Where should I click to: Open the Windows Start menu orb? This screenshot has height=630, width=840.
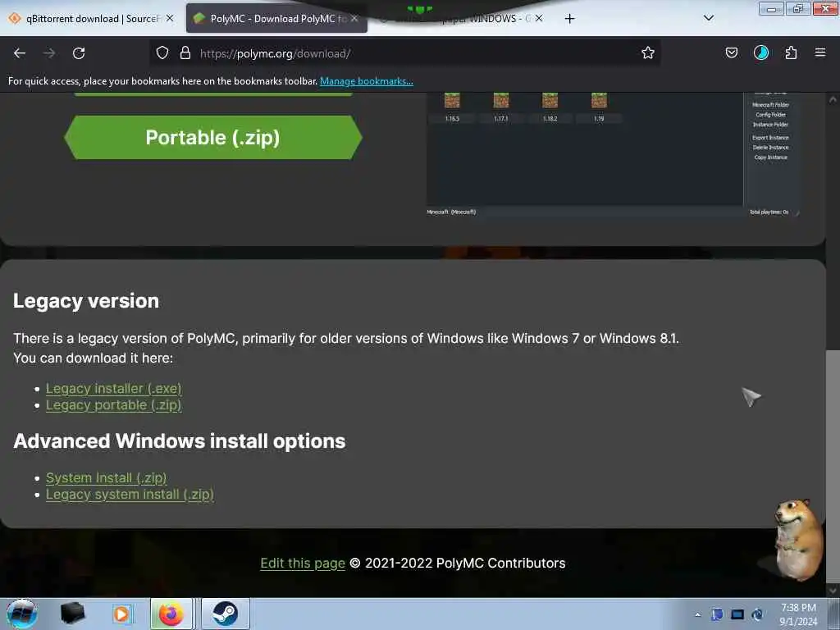pyautogui.click(x=22, y=614)
